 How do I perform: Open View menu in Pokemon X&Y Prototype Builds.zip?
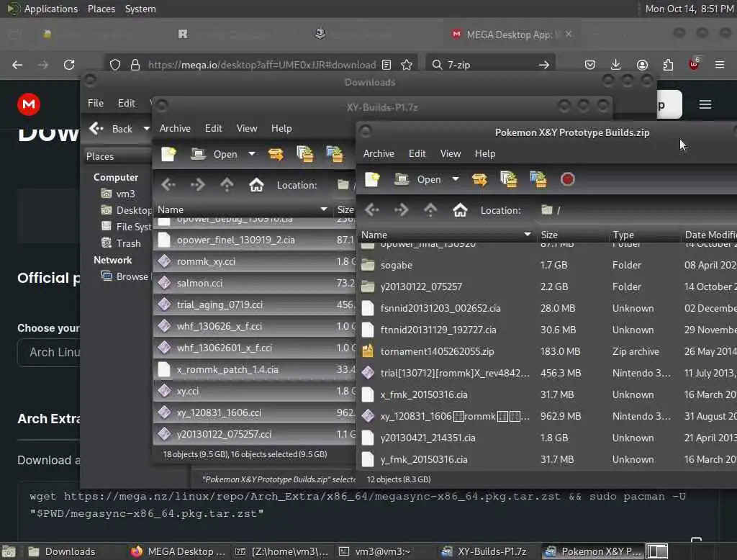[450, 153]
